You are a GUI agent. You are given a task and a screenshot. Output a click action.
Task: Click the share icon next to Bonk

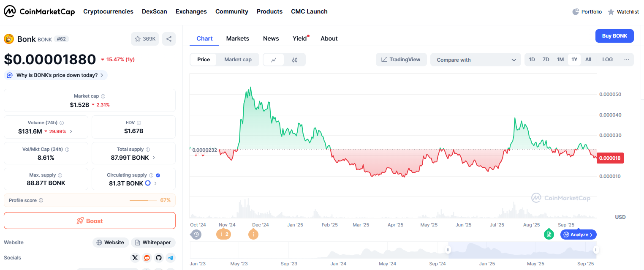169,39
